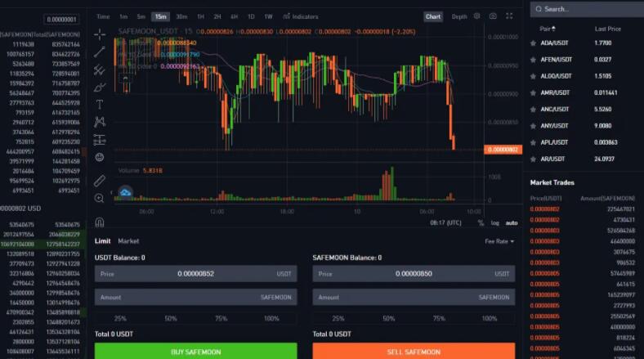Favorite the ALGO/USDT pair star
Image resolution: width=644 pixels, height=359 pixels.
pos(533,76)
